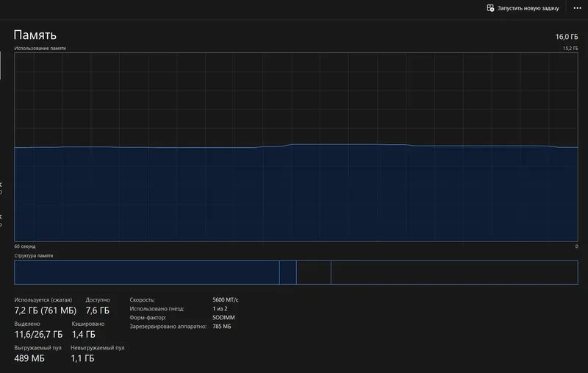This screenshot has width=588, height=373.
Task: Select the free memory segment of structure bar
Action: click(x=454, y=272)
